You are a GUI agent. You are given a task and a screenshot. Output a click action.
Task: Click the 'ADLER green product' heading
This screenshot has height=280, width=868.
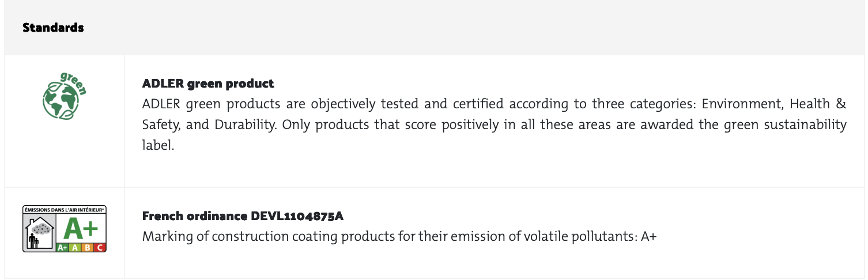pos(208,84)
